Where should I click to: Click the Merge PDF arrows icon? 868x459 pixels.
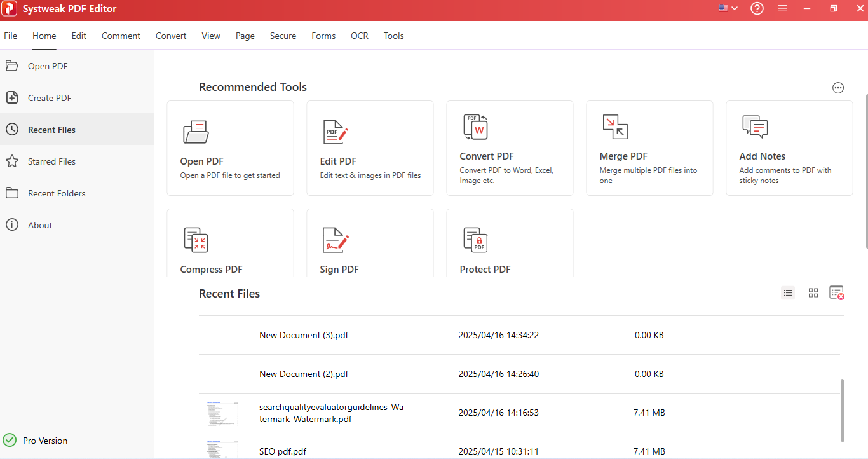point(615,127)
